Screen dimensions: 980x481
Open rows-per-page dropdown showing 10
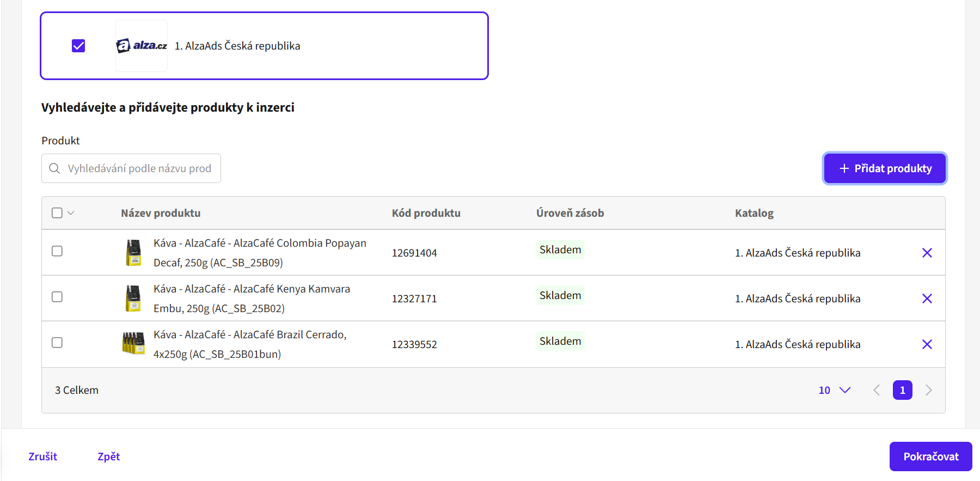[x=835, y=390]
